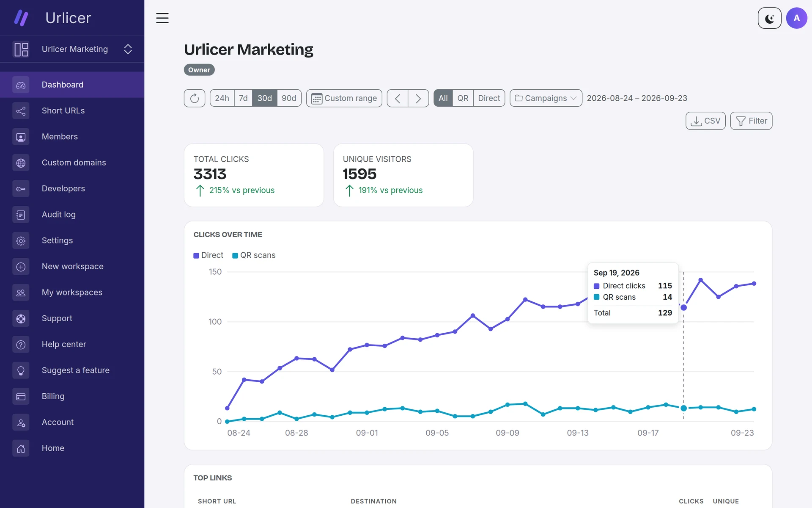The height and width of the screenshot is (508, 812).
Task: Open My workspaces menu item
Action: point(72,293)
